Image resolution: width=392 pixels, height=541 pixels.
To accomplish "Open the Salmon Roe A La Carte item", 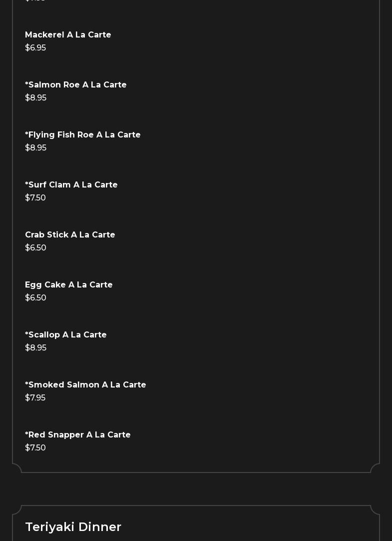I will [76, 85].
